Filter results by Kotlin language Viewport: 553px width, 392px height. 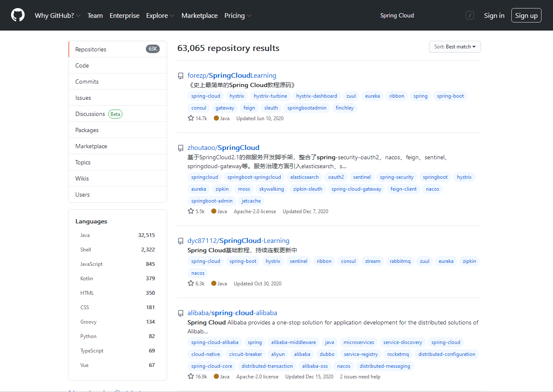tap(117, 279)
